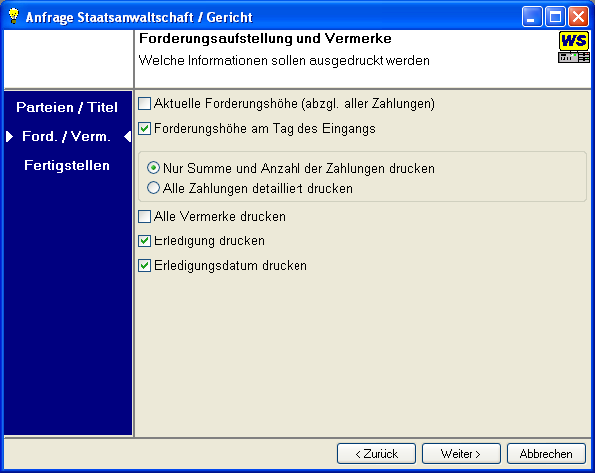595x474 pixels.
Task: Uncheck Forderungshöhe am Tag des Eingangs
Action: tap(145, 129)
